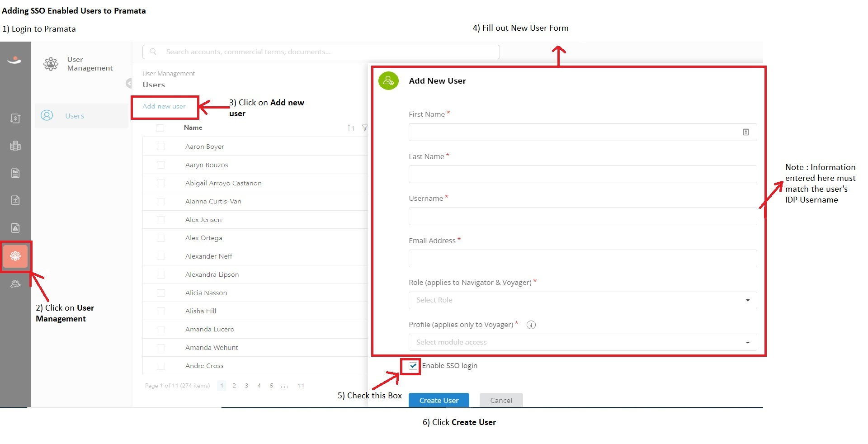Viewport: 868px width, 444px height.
Task: Check the Amanda Lucero row checkbox
Action: point(160,330)
